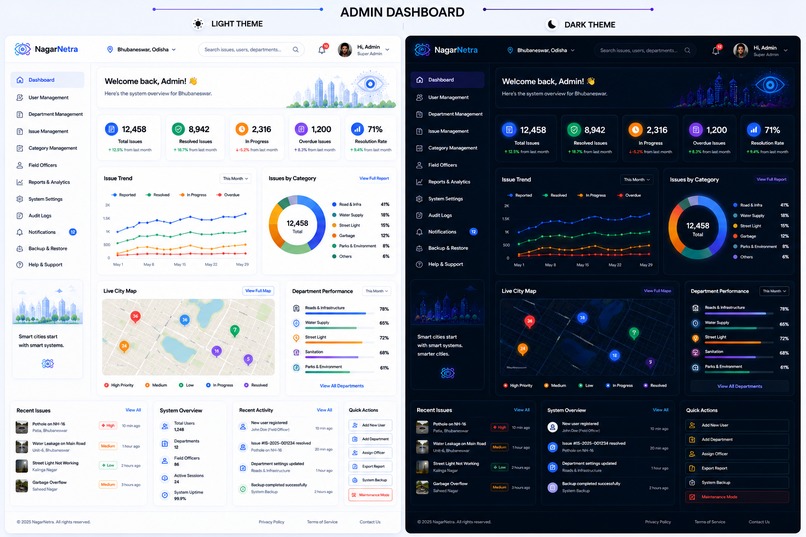Open Privacy Policy footer link in light theme
Image resolution: width=806 pixels, height=537 pixels.
(x=271, y=522)
